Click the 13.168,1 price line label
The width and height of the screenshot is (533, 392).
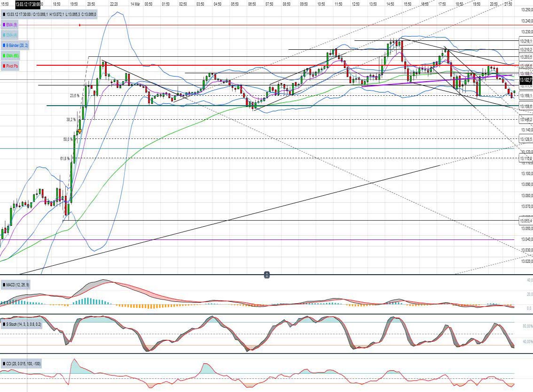[526, 96]
